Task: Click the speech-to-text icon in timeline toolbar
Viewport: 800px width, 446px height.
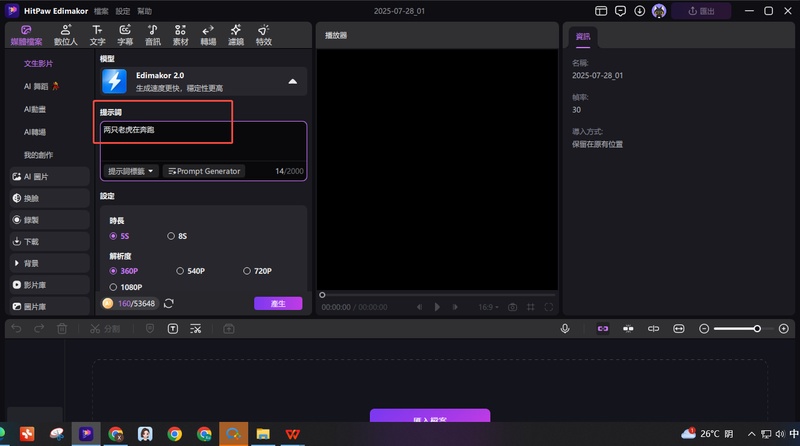Action: click(196, 329)
